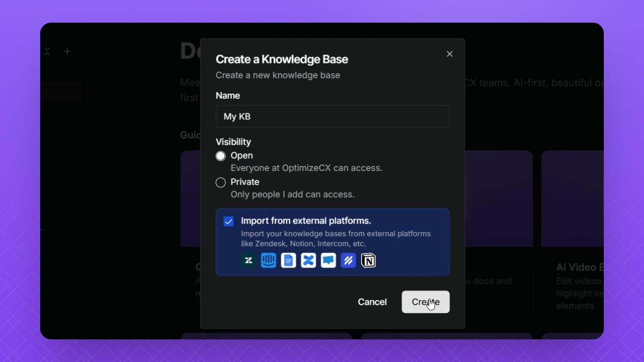Click the Notion platform icon
This screenshot has width=644, height=362.
click(368, 260)
